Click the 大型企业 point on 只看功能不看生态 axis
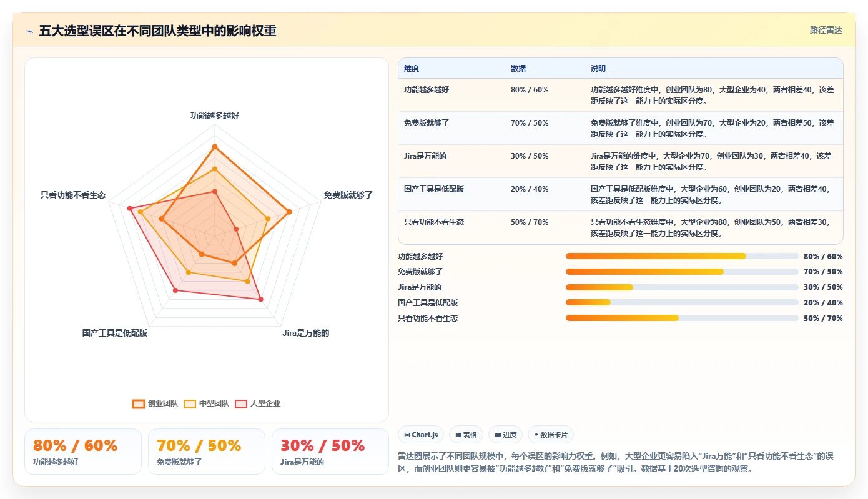This screenshot has width=868, height=499. [x=130, y=209]
